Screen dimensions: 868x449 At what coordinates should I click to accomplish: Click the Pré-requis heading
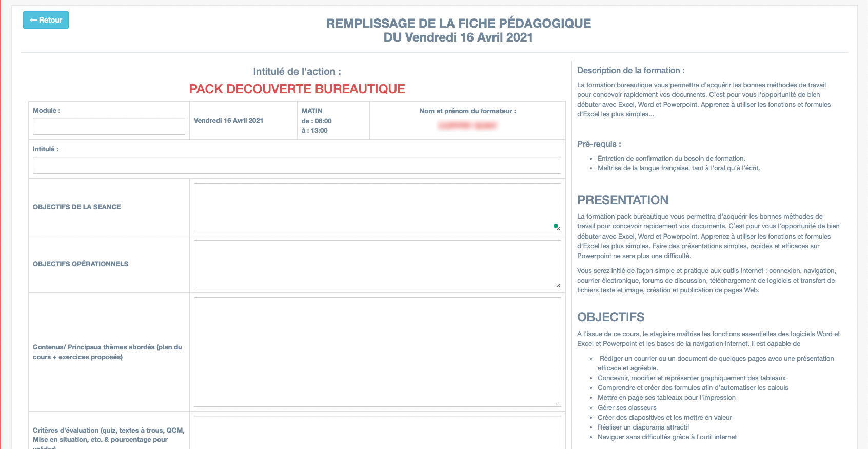pyautogui.click(x=599, y=144)
